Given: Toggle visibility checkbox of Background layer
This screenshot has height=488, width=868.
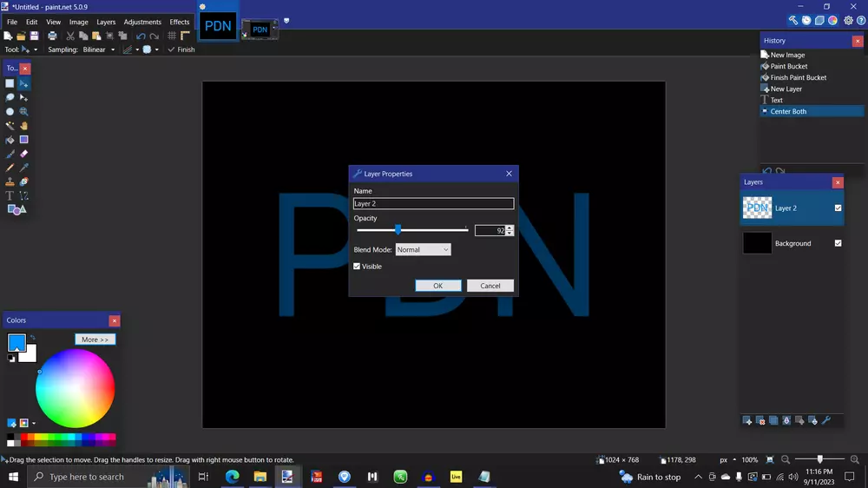Looking at the screenshot, I should tap(838, 243).
